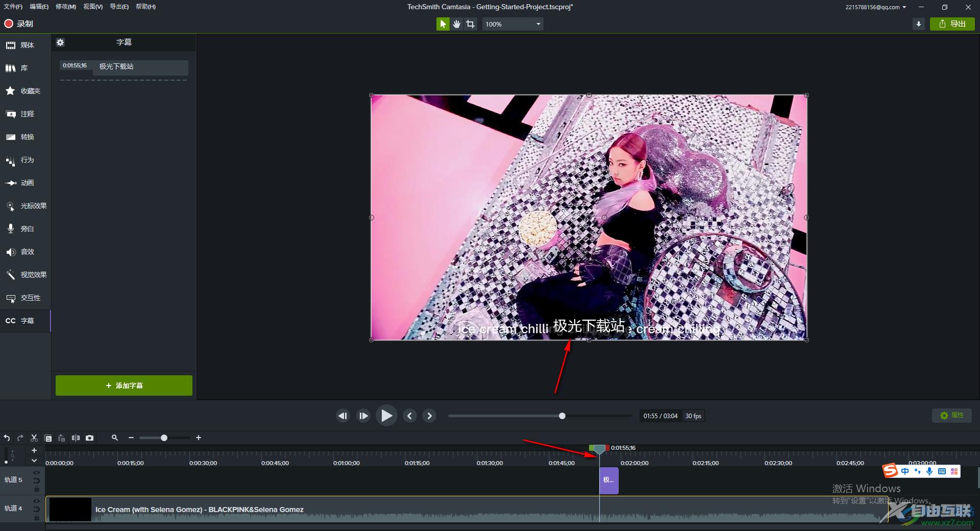Step forward one frame

tap(363, 416)
